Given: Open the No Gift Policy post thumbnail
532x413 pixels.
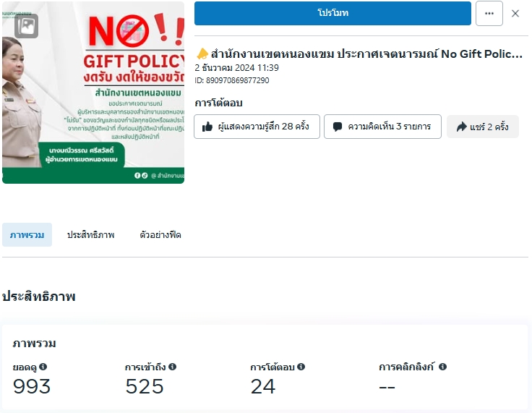Looking at the screenshot, I should pos(93,93).
